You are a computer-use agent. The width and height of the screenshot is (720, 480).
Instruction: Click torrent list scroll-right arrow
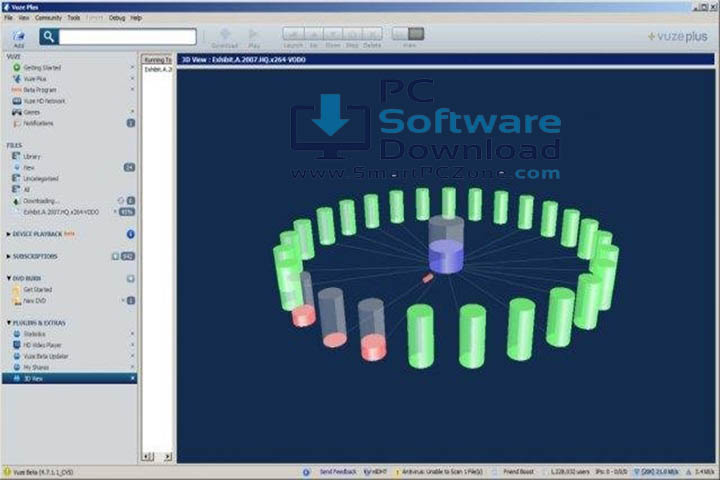(x=168, y=457)
